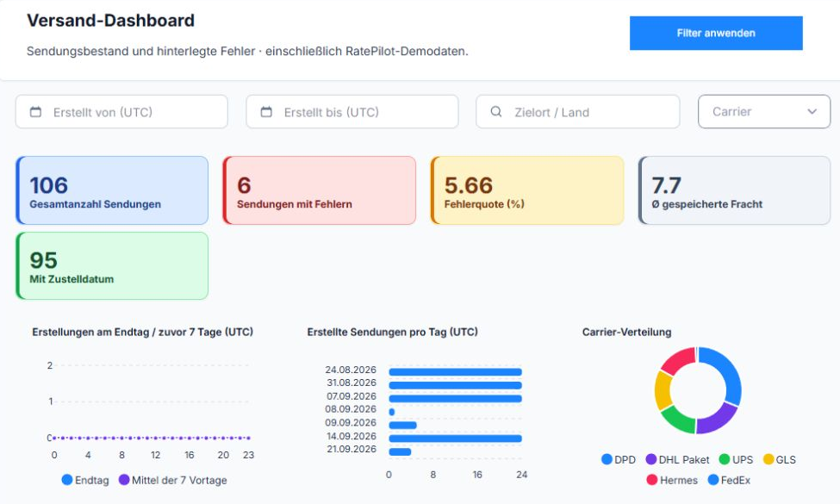Click the bar for 31.08.2026
The width and height of the screenshot is (840, 504).
tap(456, 386)
